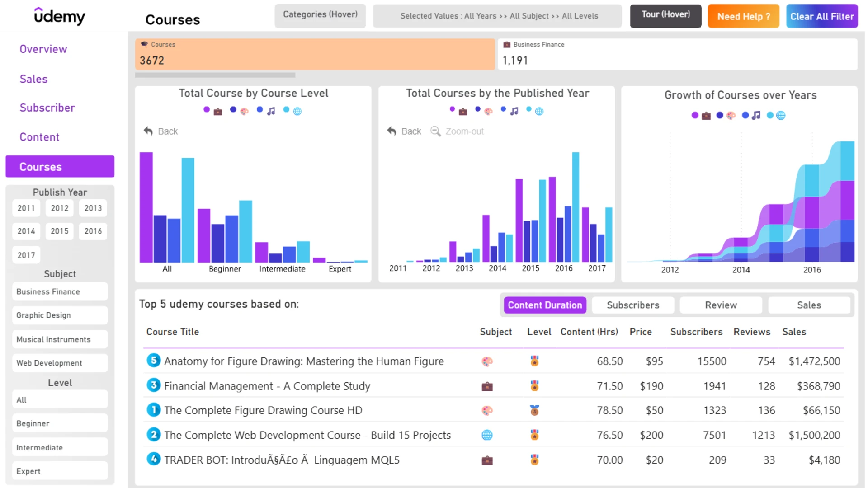Click the Back arrow in Course Level chart
Viewport: 868px width, 488px height.
point(148,131)
